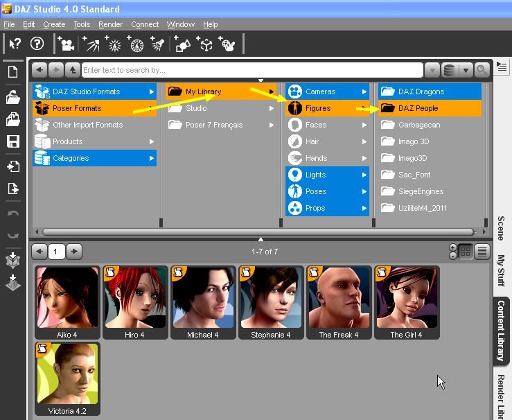
Task: Open the panel options menu icon
Action: (501, 67)
